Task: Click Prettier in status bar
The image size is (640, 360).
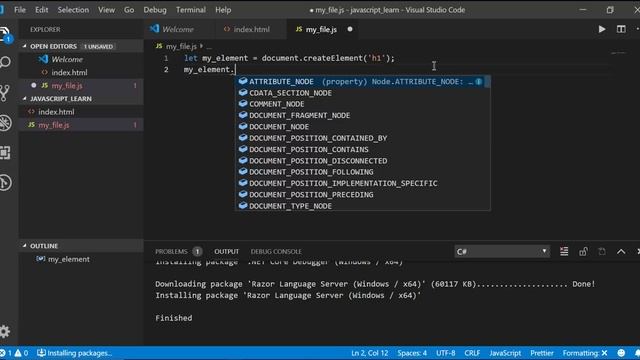Action: [542, 353]
